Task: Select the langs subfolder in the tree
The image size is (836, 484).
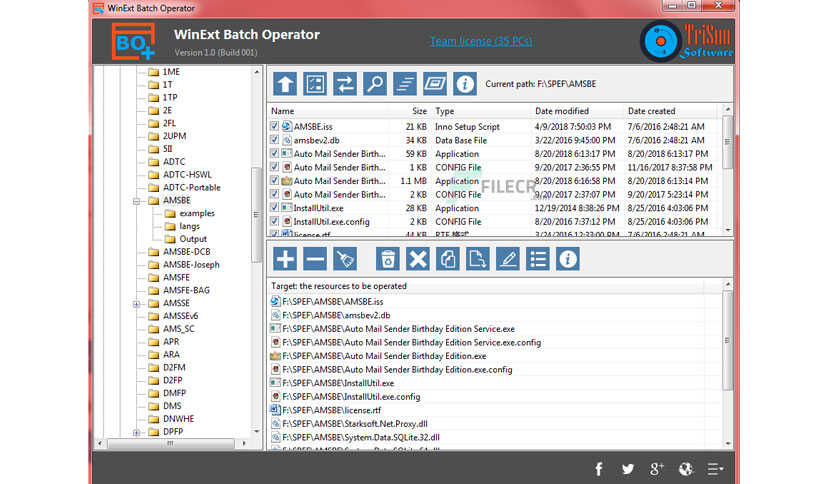Action: pyautogui.click(x=189, y=226)
